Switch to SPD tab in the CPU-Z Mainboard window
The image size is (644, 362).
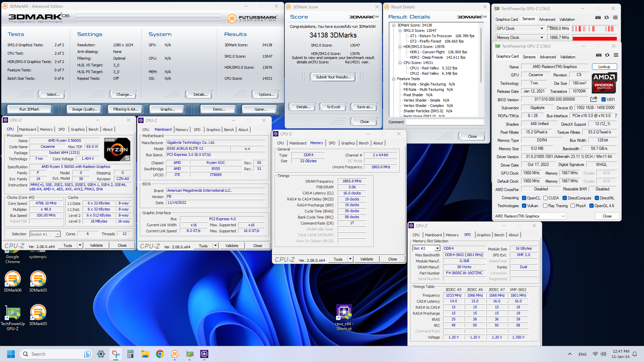click(197, 130)
